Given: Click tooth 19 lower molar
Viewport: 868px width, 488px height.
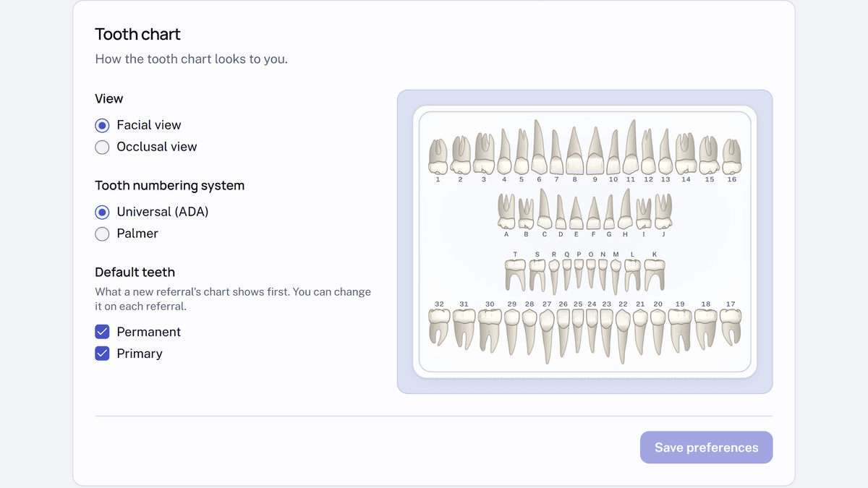Looking at the screenshot, I should pyautogui.click(x=681, y=331).
